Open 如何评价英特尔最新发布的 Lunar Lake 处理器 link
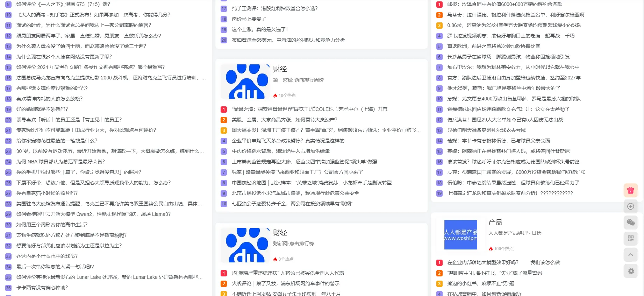 [x=109, y=277]
